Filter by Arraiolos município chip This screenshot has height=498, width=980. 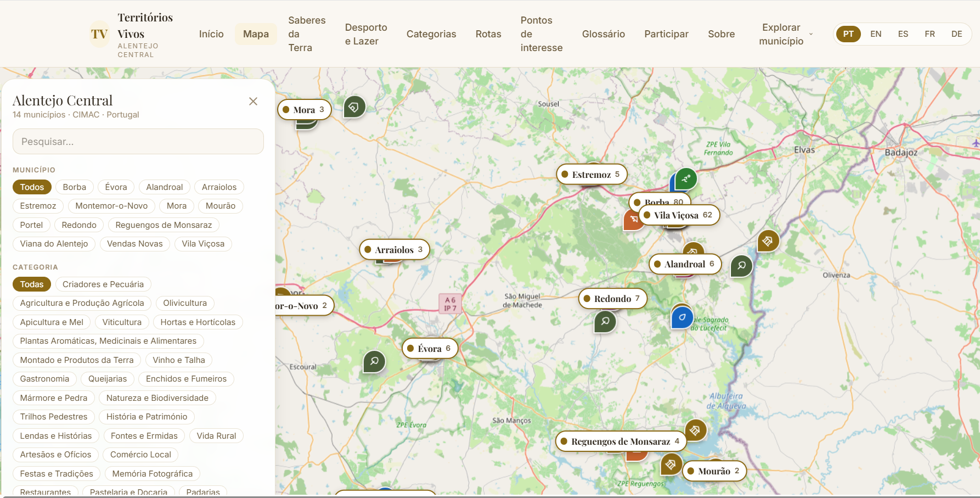point(219,187)
